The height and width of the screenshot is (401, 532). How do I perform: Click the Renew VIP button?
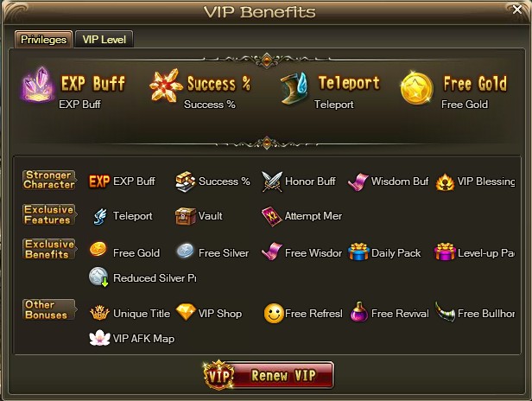269,375
